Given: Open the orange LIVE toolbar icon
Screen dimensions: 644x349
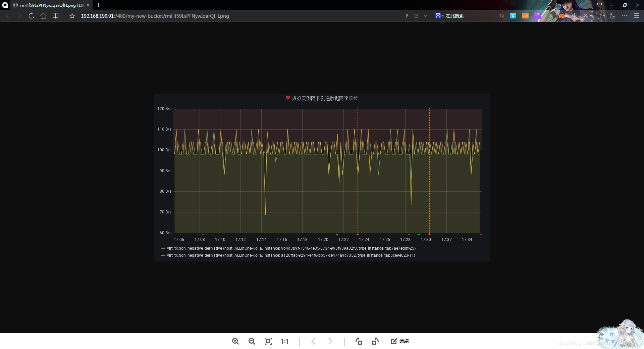Looking at the screenshot, I should click(x=525, y=16).
